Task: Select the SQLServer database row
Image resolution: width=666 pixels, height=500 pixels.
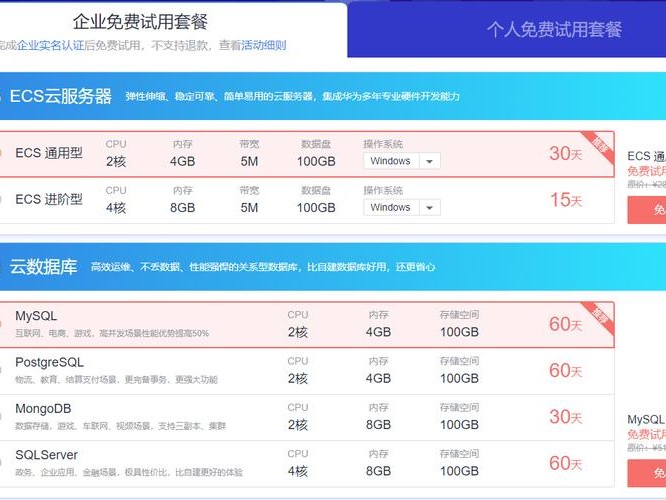Action: point(307,464)
